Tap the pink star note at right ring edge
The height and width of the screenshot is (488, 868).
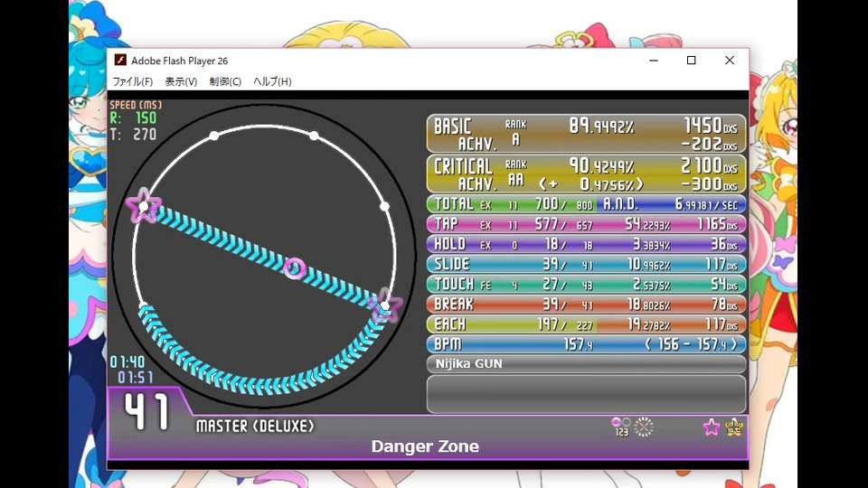(385, 305)
